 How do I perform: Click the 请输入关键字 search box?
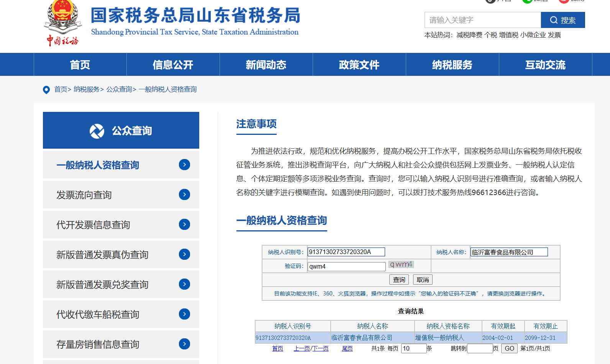482,20
